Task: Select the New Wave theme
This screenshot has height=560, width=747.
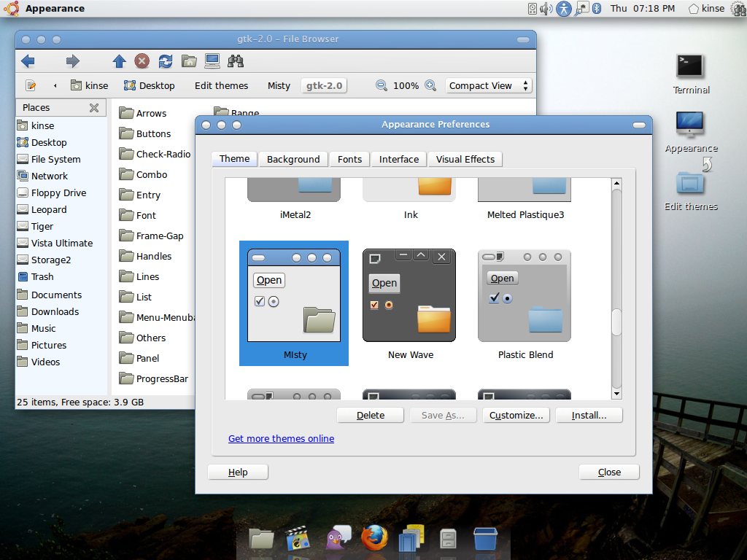Action: [410, 303]
